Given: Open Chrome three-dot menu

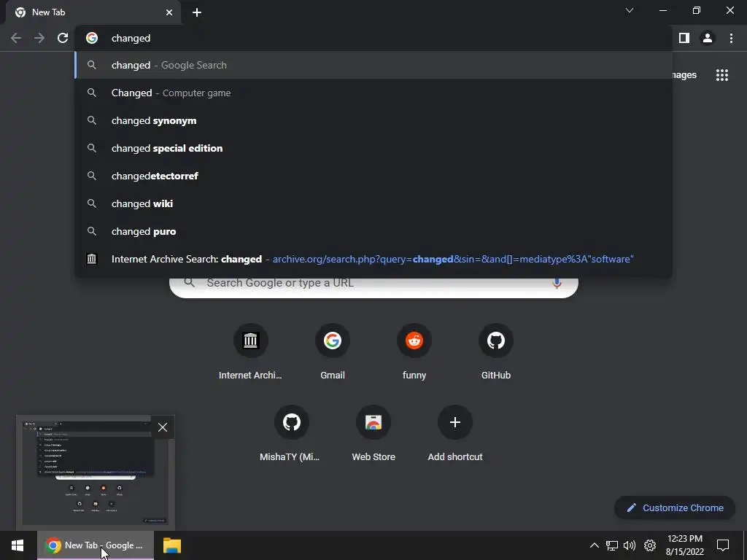Looking at the screenshot, I should [731, 38].
